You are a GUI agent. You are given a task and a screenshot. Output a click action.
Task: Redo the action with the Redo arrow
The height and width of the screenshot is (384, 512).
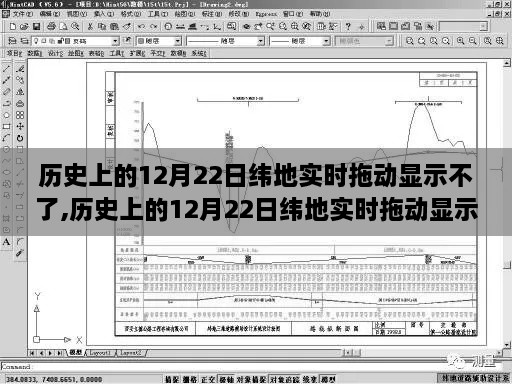[x=154, y=26]
